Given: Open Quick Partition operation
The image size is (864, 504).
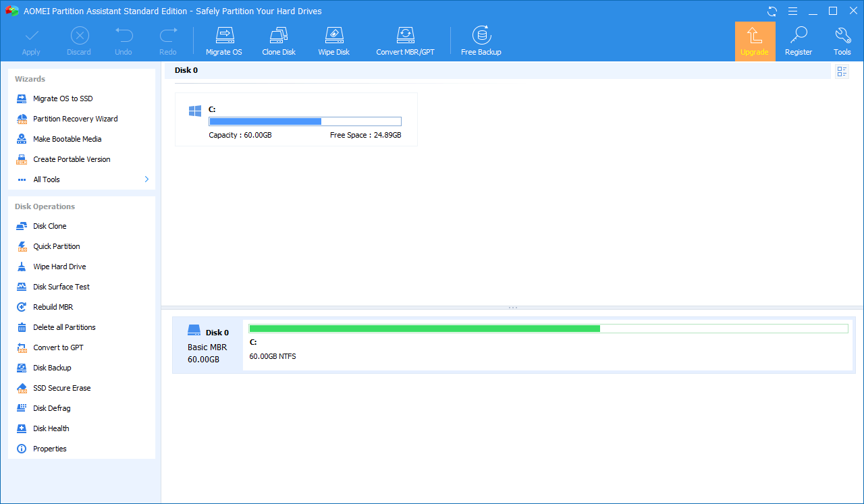Looking at the screenshot, I should point(57,246).
